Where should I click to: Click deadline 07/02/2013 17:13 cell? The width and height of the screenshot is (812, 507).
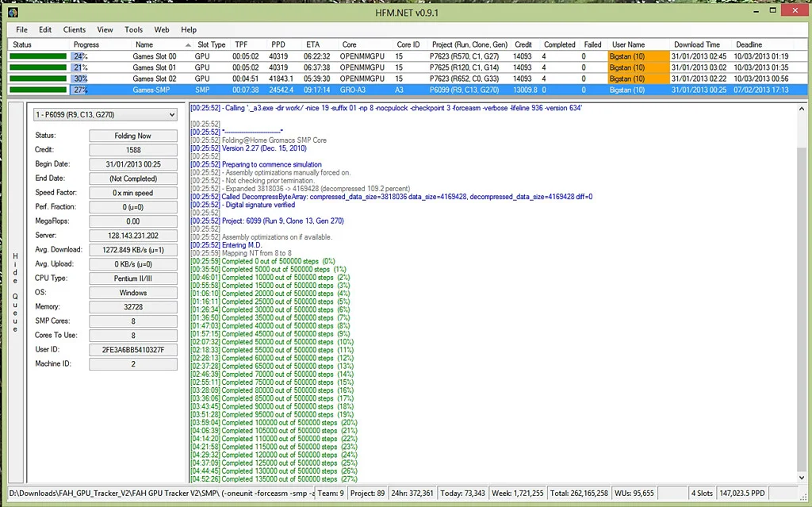[760, 90]
